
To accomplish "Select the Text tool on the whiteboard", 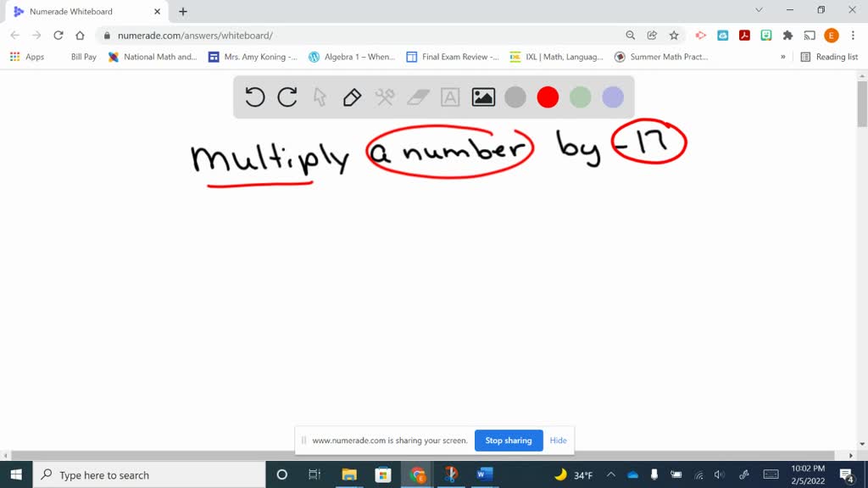I will (x=448, y=97).
